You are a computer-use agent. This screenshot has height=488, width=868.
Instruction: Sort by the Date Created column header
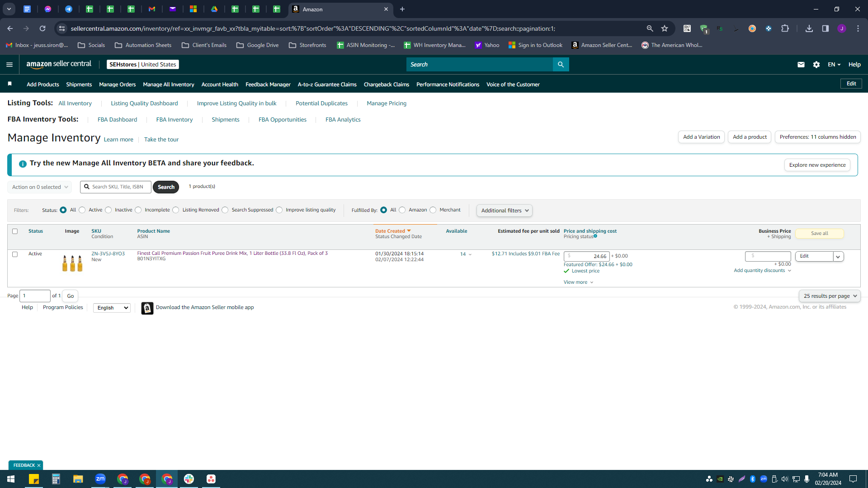393,231
